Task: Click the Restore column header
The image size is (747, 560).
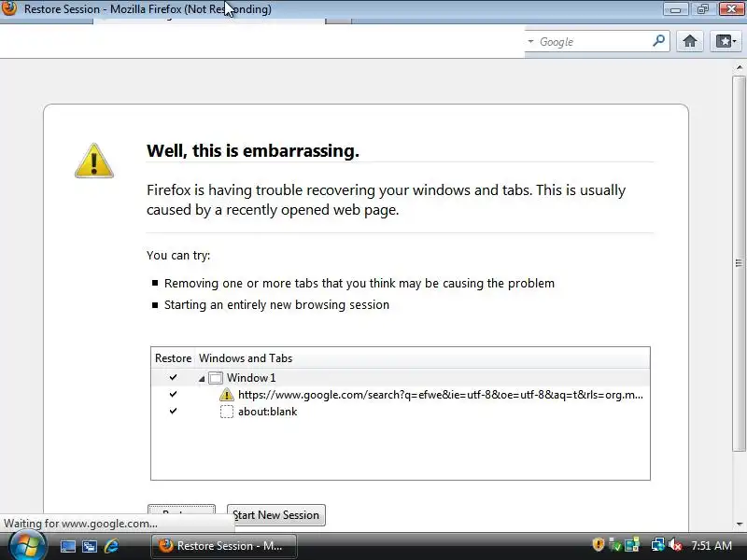Action: point(173,358)
